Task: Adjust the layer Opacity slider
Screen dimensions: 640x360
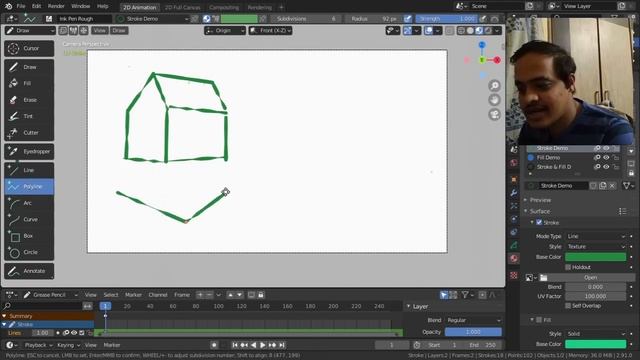Action: click(473, 332)
